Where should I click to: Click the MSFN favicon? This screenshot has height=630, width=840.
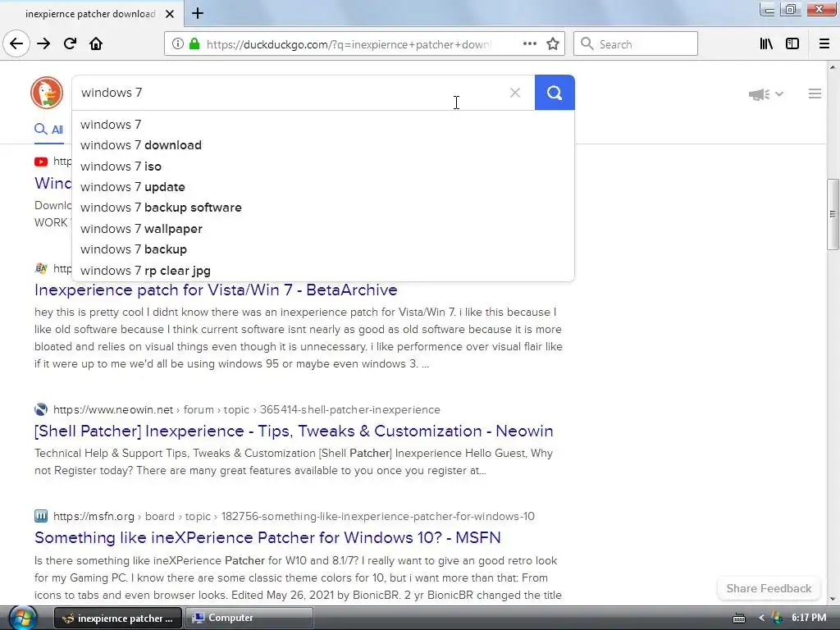coord(41,517)
